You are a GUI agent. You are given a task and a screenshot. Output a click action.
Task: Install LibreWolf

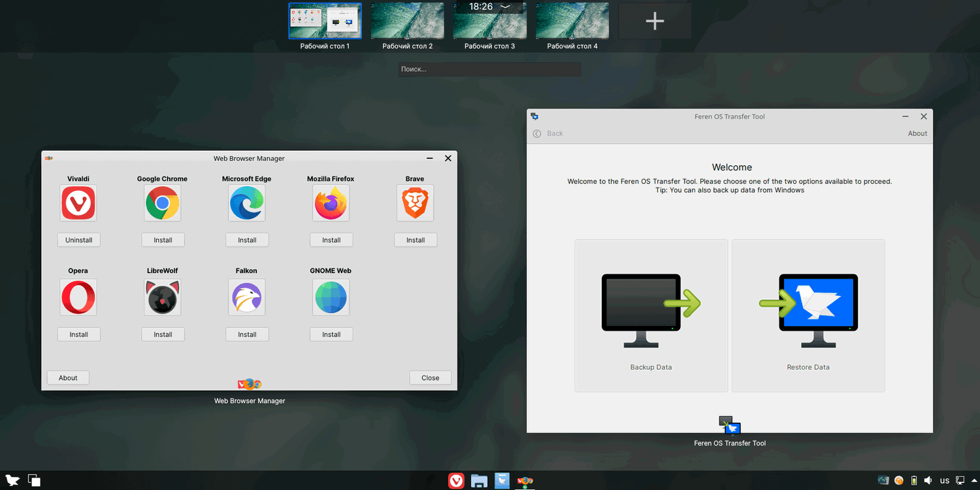tap(163, 335)
